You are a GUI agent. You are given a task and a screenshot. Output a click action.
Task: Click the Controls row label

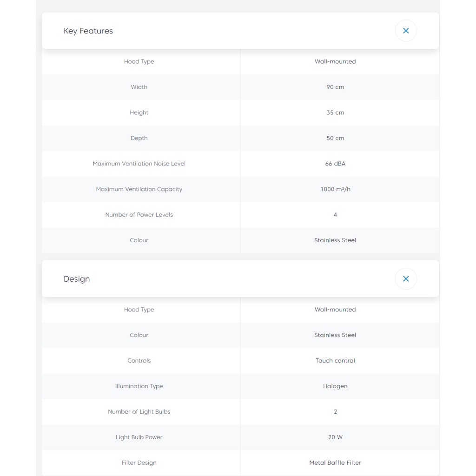[139, 361]
